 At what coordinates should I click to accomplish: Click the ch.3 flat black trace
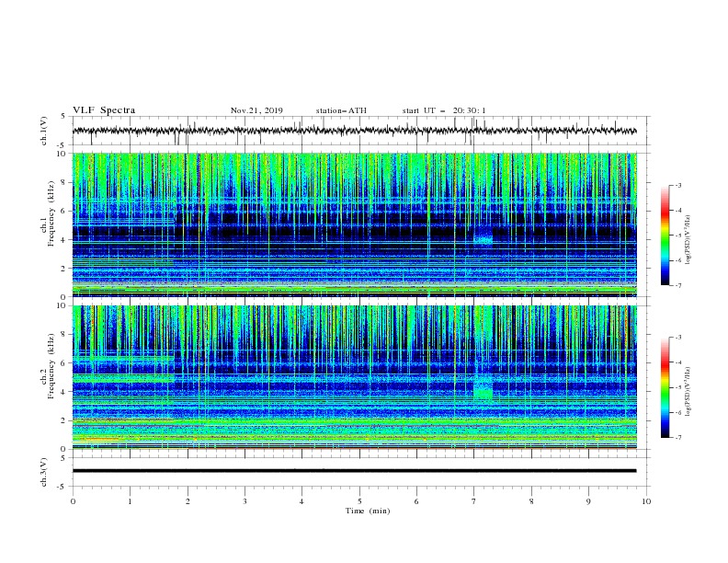click(x=354, y=471)
